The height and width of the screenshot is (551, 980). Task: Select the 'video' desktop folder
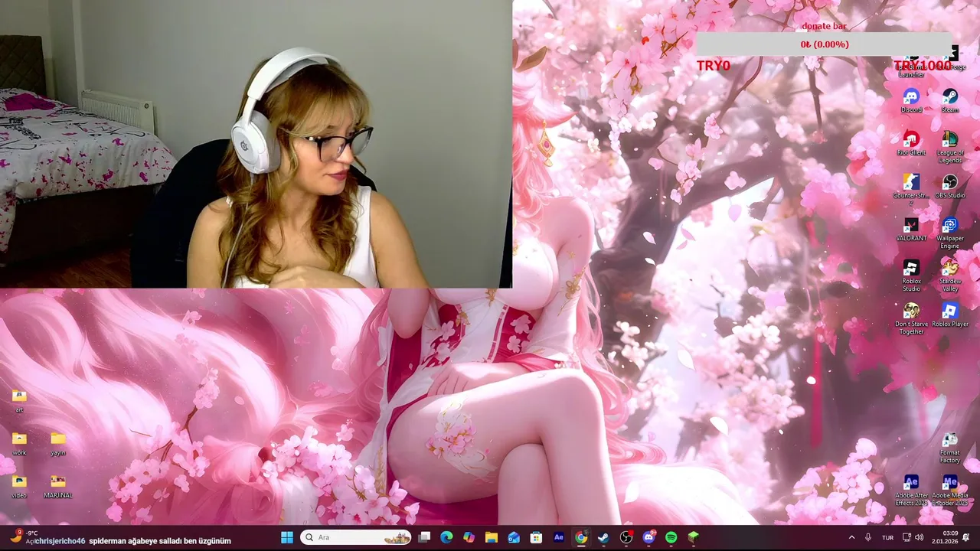[x=19, y=486]
